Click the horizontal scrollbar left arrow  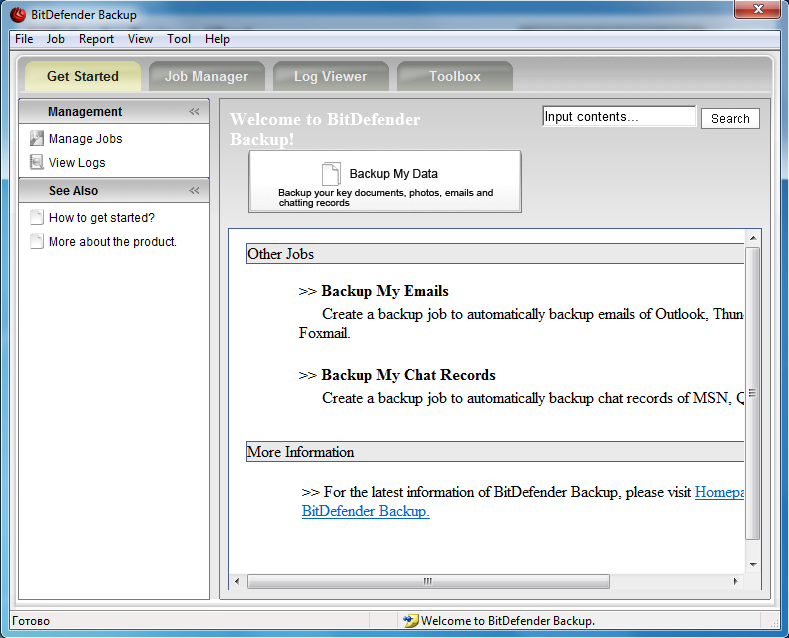237,581
